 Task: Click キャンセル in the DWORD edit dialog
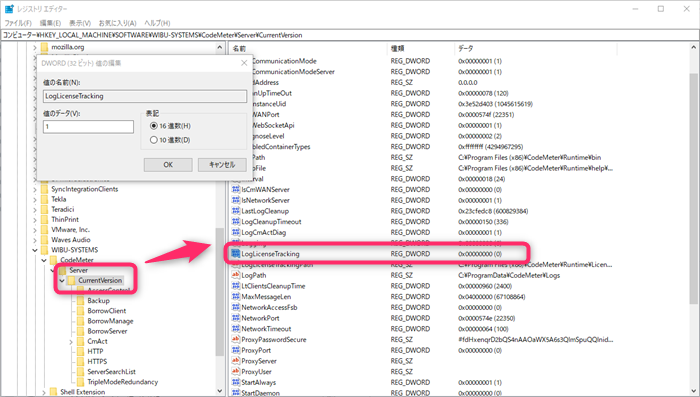[x=222, y=165]
